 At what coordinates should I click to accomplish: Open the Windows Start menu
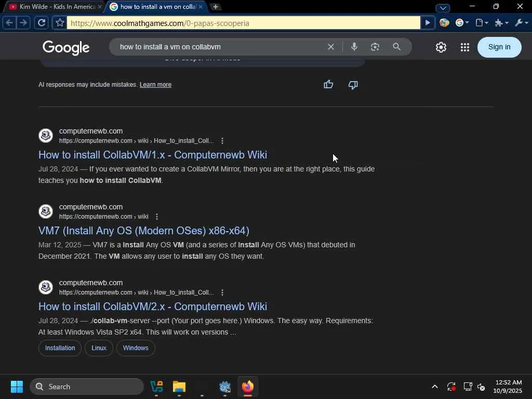[17, 387]
